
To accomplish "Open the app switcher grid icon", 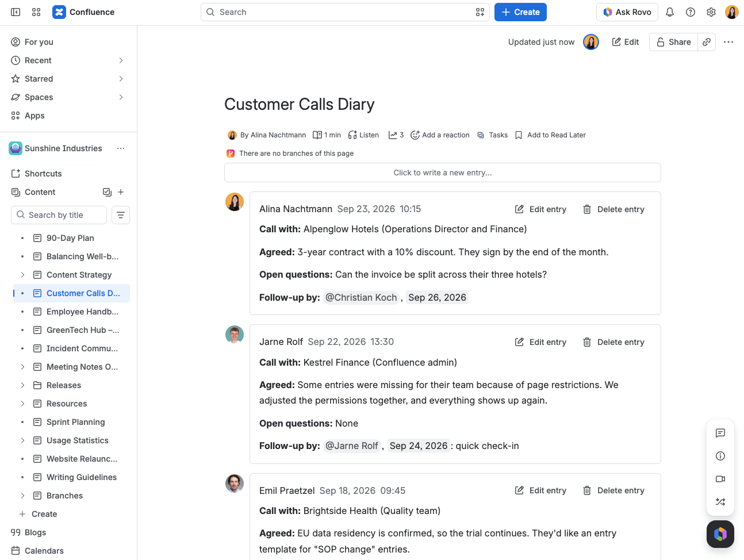I will (36, 12).
